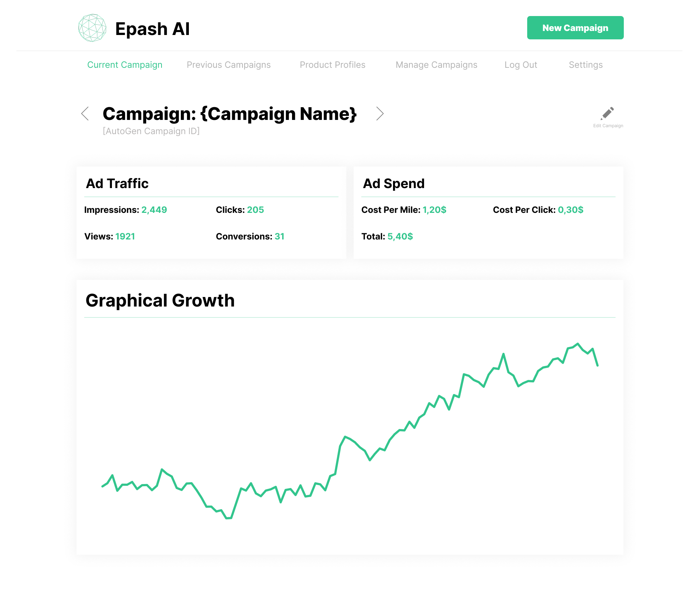Switch to Previous Campaigns tab

[229, 65]
